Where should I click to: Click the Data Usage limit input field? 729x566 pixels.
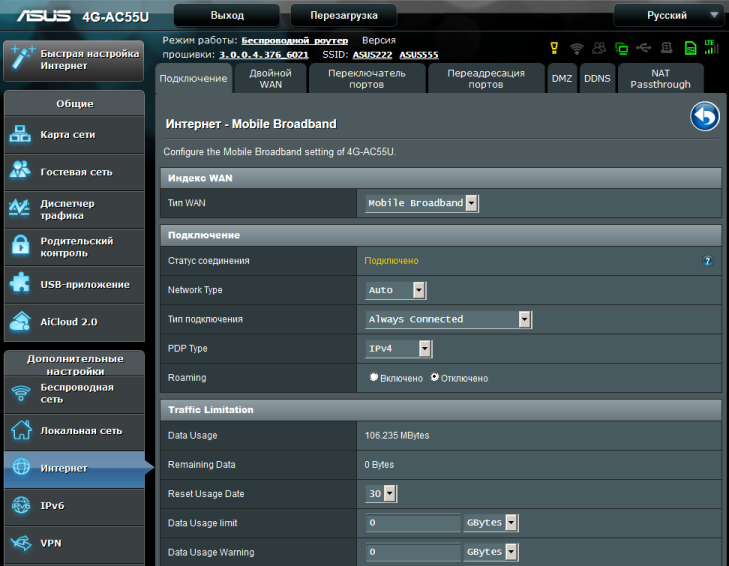(x=413, y=523)
